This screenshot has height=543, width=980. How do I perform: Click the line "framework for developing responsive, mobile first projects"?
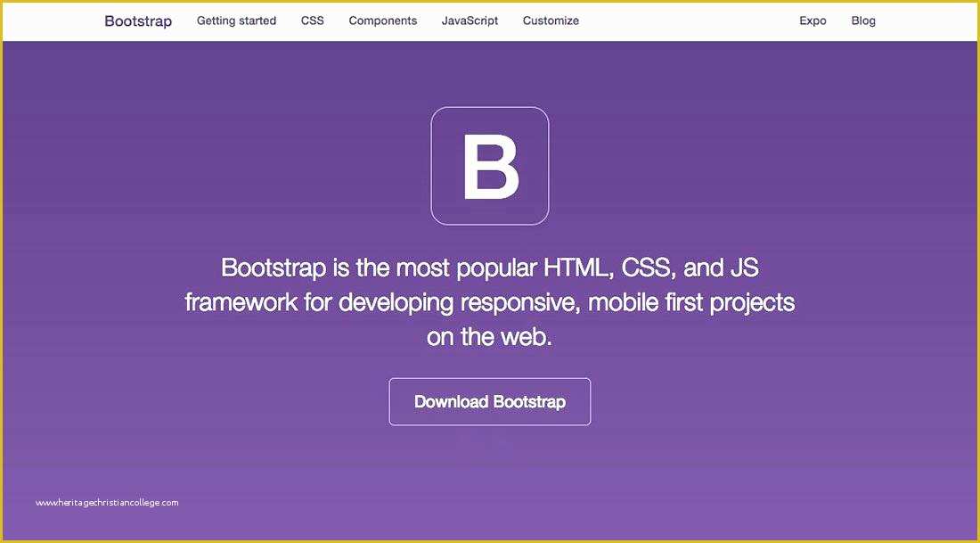pos(490,302)
